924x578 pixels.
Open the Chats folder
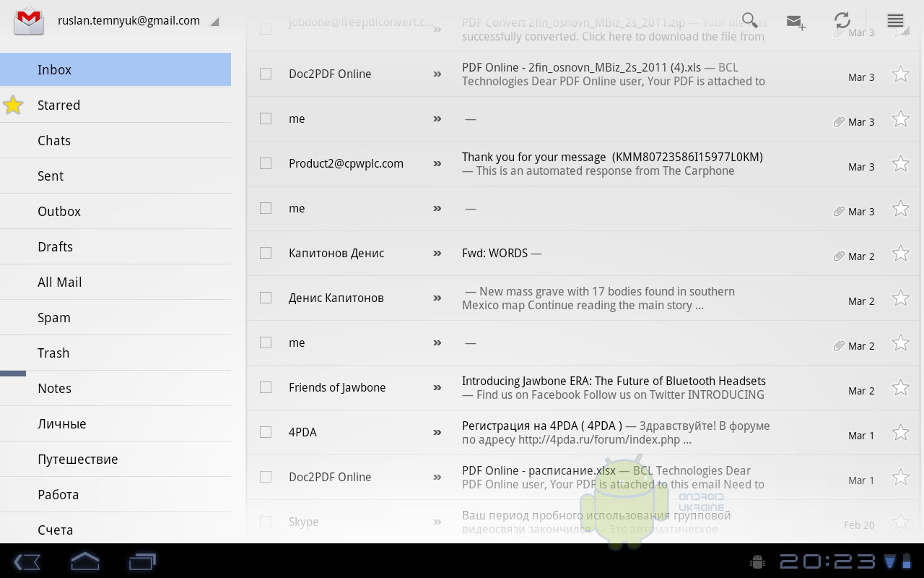tap(115, 140)
